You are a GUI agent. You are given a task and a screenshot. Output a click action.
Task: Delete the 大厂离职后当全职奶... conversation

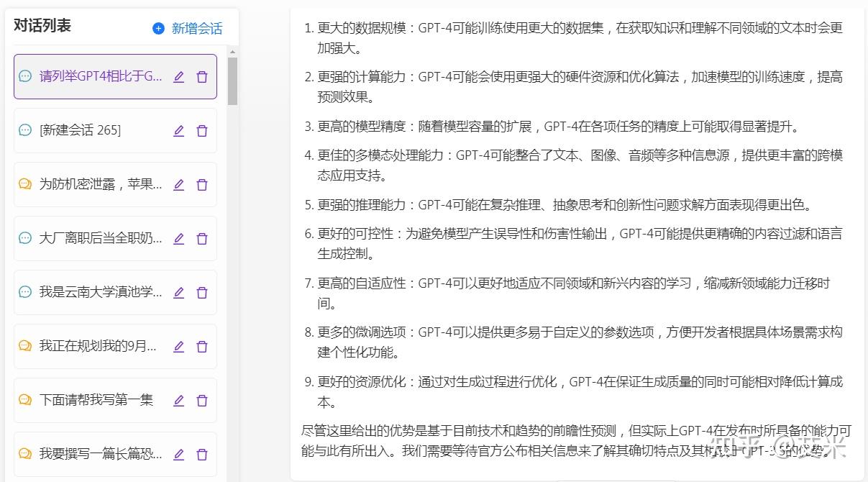[202, 238]
